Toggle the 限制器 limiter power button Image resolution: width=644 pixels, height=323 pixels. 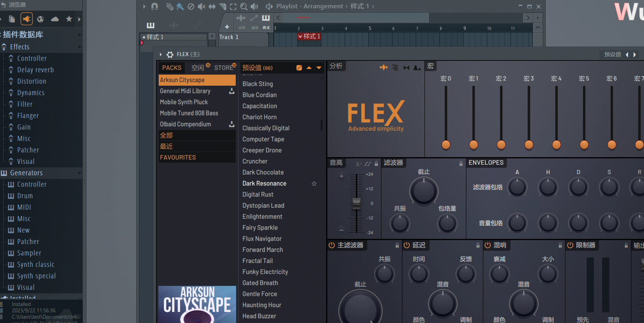coord(570,245)
